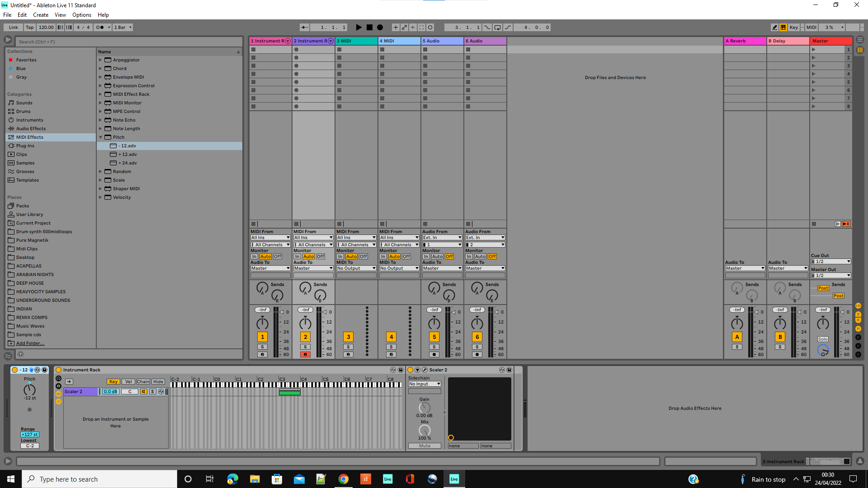The image size is (868, 488).
Task: Open track 5 Audio From Ext. In dropdown
Action: tap(442, 238)
